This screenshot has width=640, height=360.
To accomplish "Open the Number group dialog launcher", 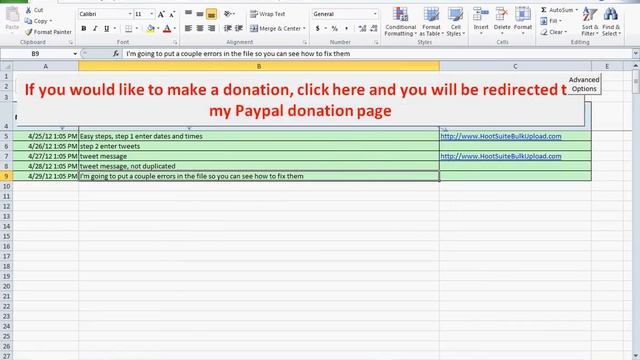I will pos(376,42).
